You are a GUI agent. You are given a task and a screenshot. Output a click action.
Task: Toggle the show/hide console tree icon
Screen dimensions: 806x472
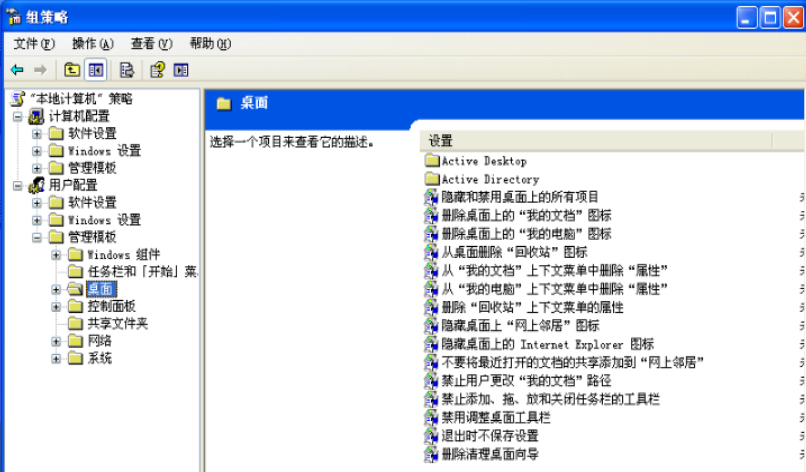pyautogui.click(x=96, y=70)
